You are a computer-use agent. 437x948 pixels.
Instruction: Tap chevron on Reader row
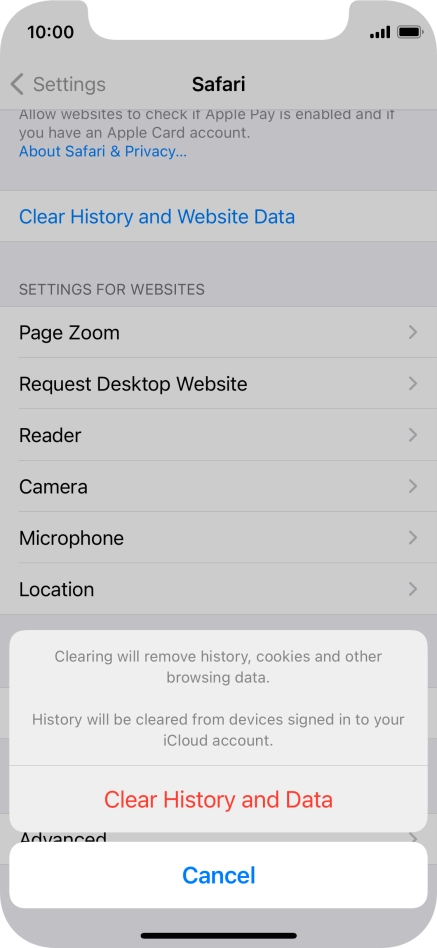(413, 435)
